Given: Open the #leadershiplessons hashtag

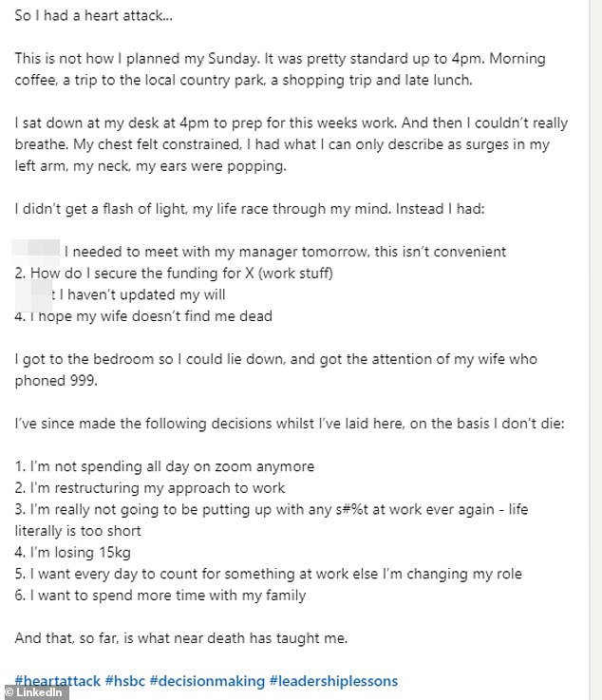Looking at the screenshot, I should pyautogui.click(x=333, y=681).
